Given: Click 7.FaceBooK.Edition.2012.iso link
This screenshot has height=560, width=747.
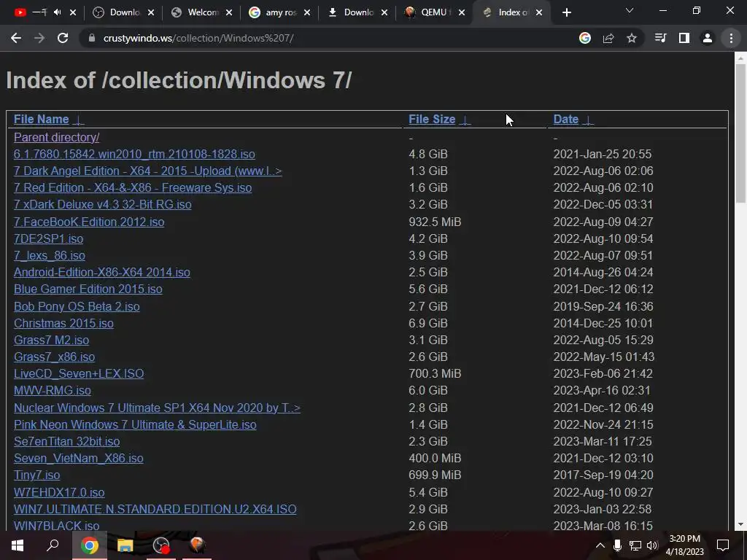Looking at the screenshot, I should 89,222.
